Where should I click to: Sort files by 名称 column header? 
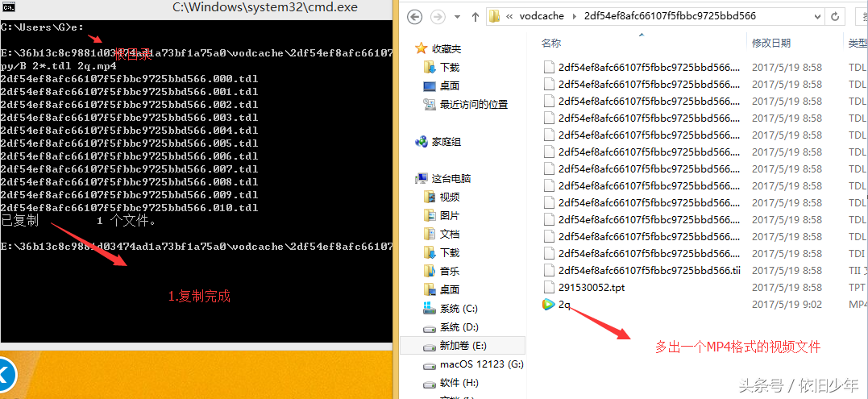(550, 43)
